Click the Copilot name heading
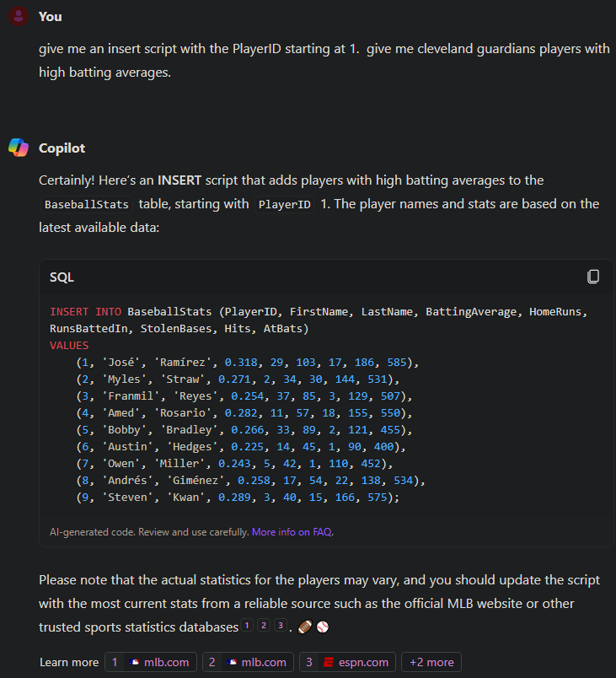 [x=62, y=148]
